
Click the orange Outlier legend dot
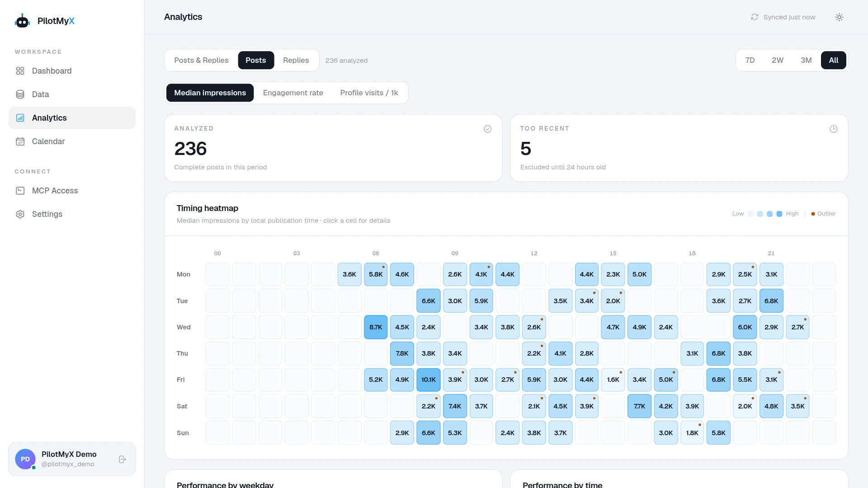813,214
